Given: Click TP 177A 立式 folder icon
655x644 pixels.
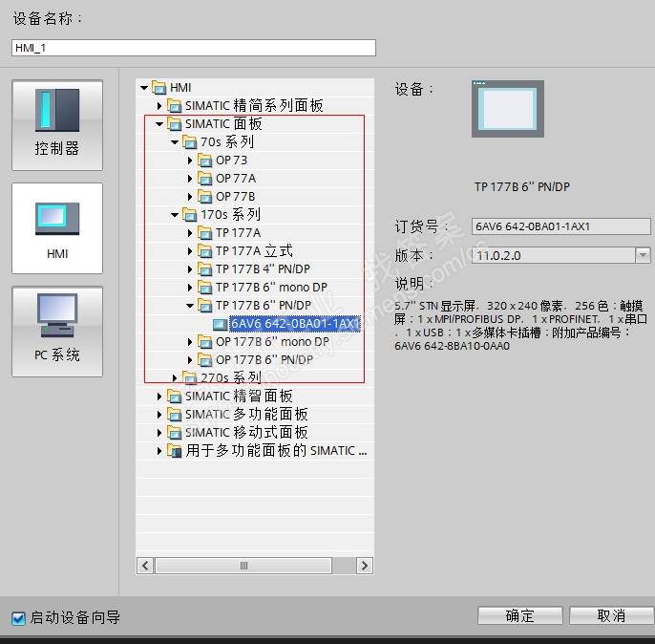Looking at the screenshot, I should tap(204, 250).
